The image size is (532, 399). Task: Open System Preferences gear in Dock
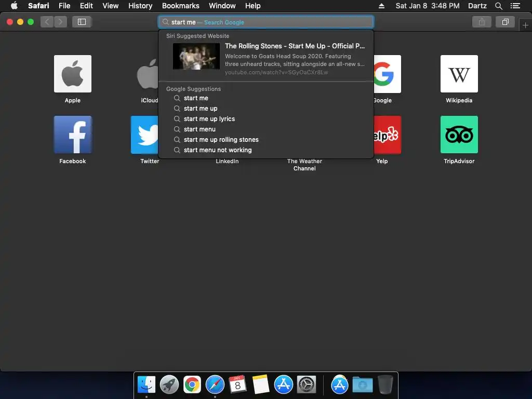pyautogui.click(x=307, y=384)
